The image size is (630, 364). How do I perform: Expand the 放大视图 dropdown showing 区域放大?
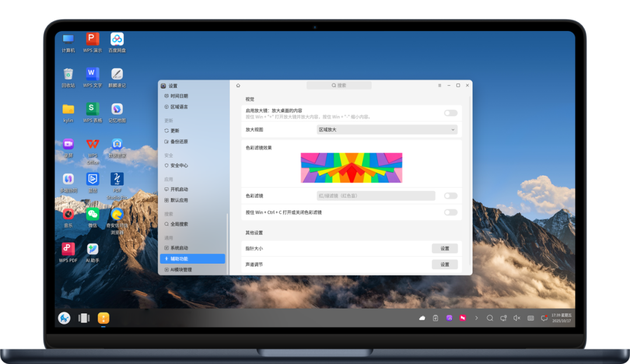[x=386, y=129]
